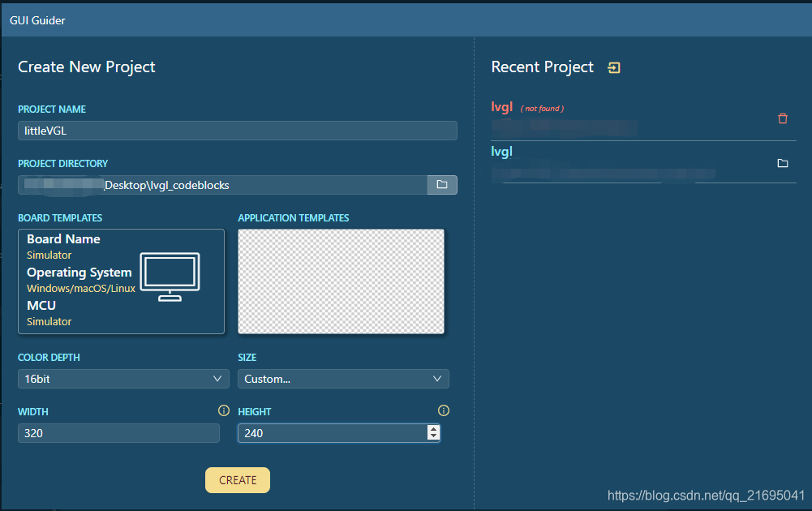Decrease height with the stepper down arrow
This screenshot has height=511, width=812.
[433, 436]
